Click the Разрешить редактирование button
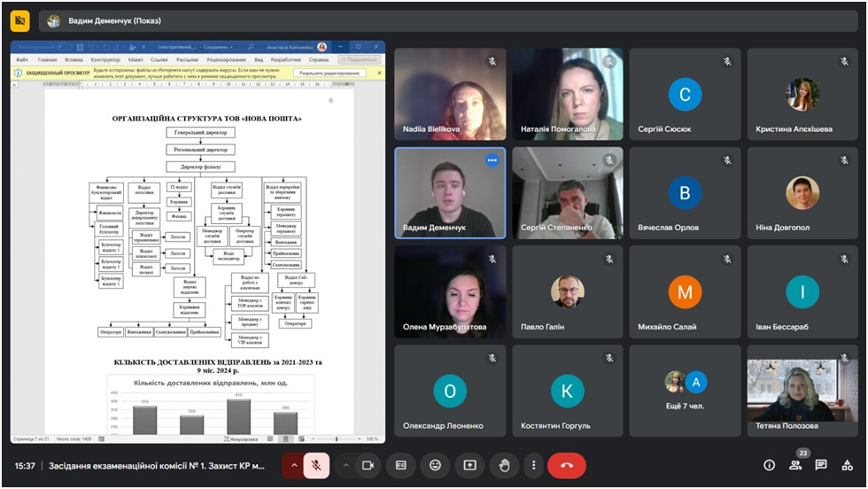Viewport: 868px width, 489px height. (x=329, y=73)
